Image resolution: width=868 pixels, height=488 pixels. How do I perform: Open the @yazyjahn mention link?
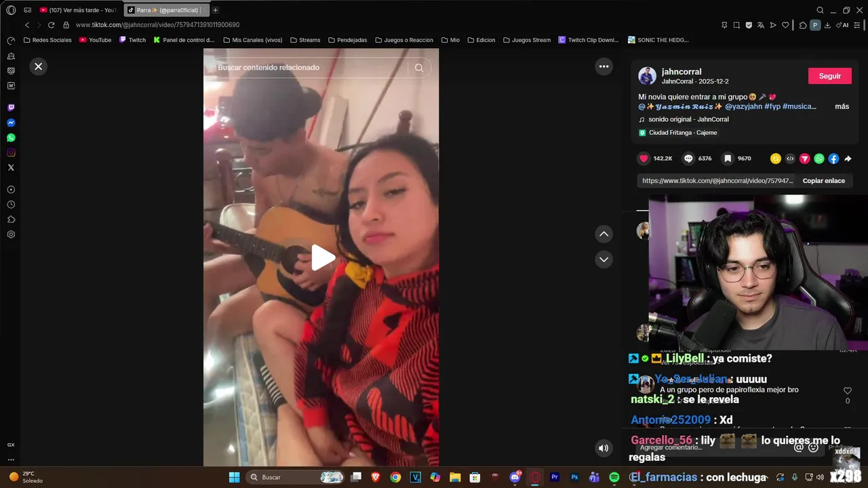point(743,106)
